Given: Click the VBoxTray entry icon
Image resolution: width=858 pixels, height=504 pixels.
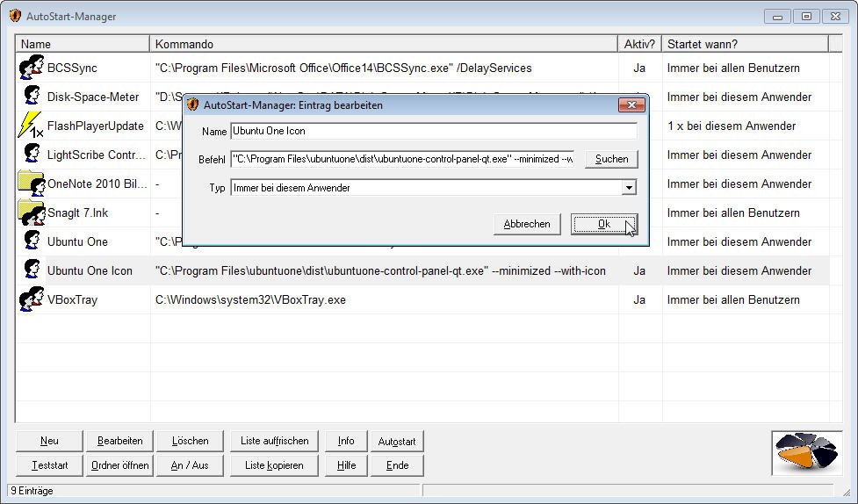Looking at the screenshot, I should pos(32,299).
